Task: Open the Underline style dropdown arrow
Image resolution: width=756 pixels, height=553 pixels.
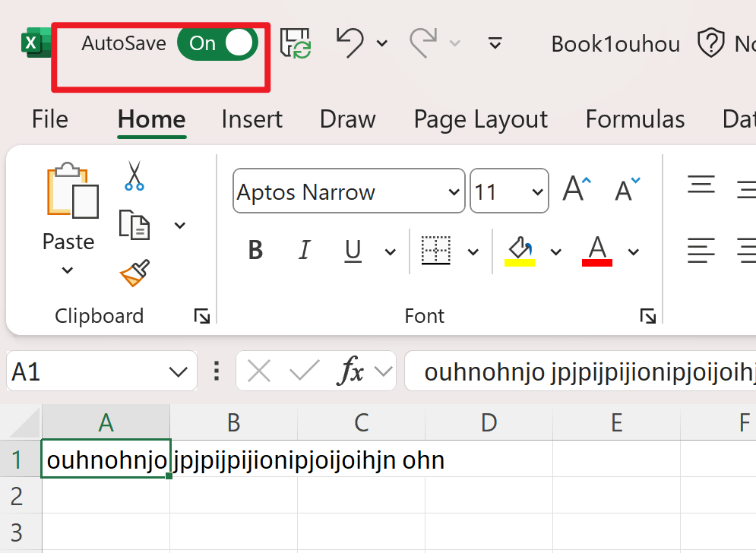Action: [390, 251]
